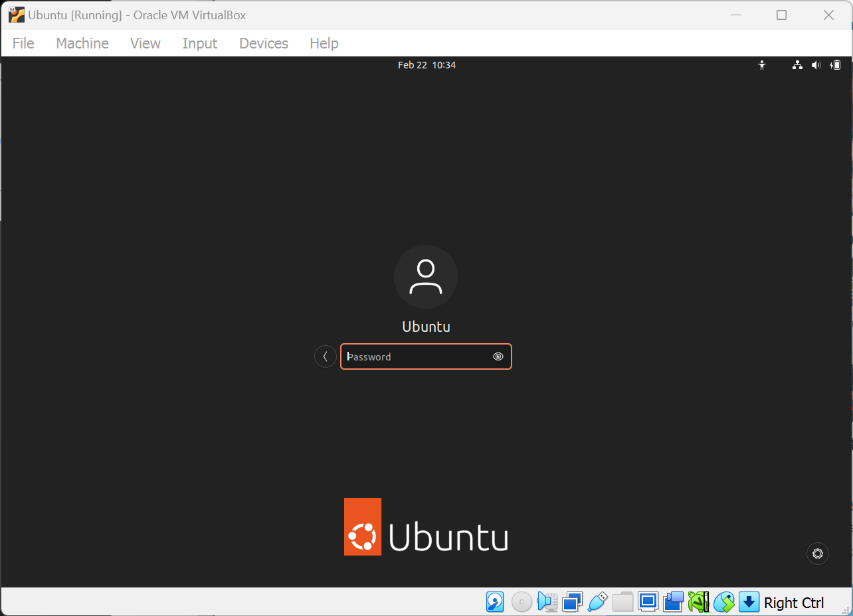Image resolution: width=853 pixels, height=616 pixels.
Task: Open the Devices menu
Action: (x=264, y=43)
